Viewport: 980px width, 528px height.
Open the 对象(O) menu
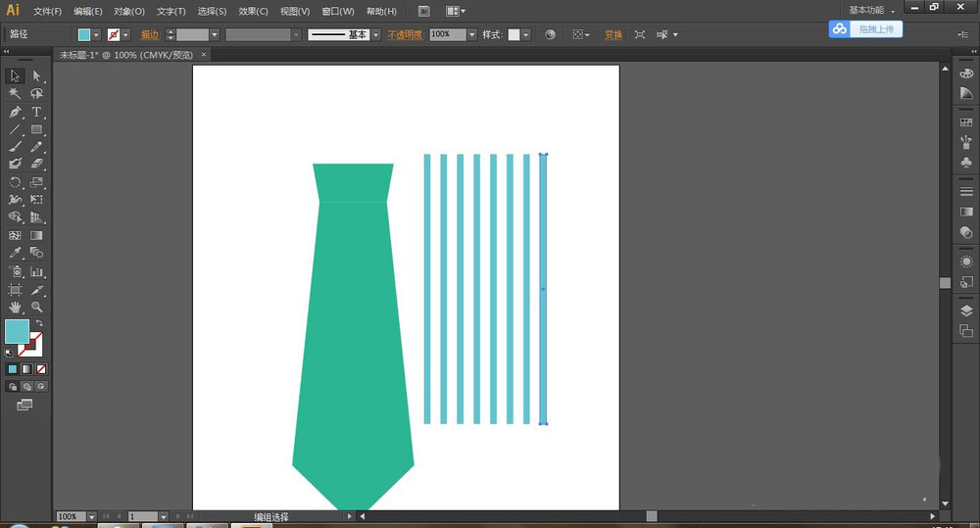point(128,12)
